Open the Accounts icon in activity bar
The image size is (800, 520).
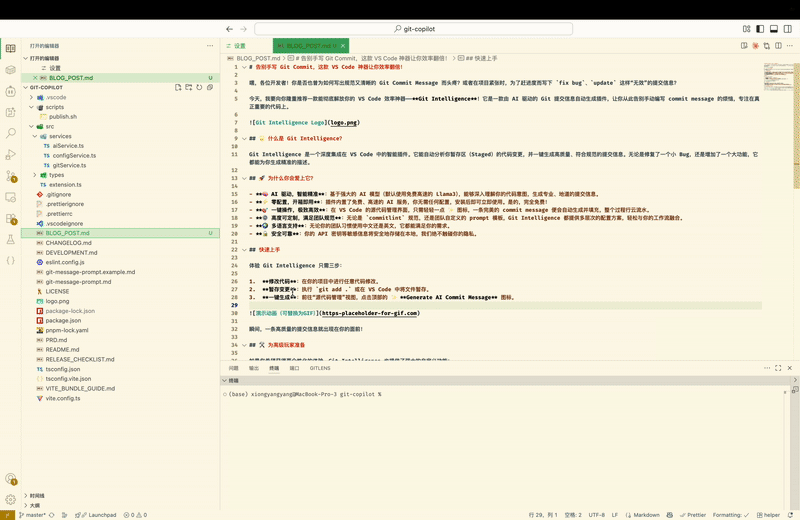tap(10, 479)
